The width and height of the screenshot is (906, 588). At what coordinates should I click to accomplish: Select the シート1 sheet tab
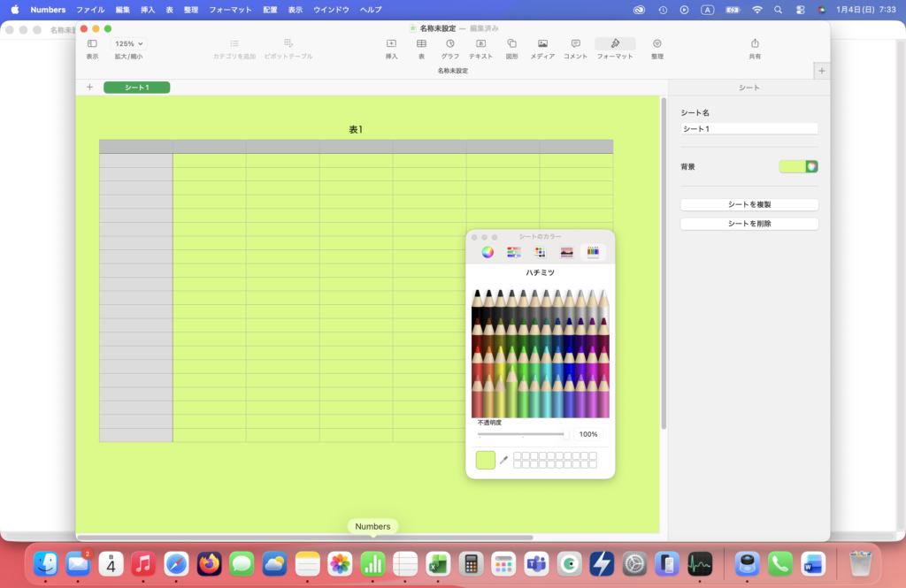[136, 88]
